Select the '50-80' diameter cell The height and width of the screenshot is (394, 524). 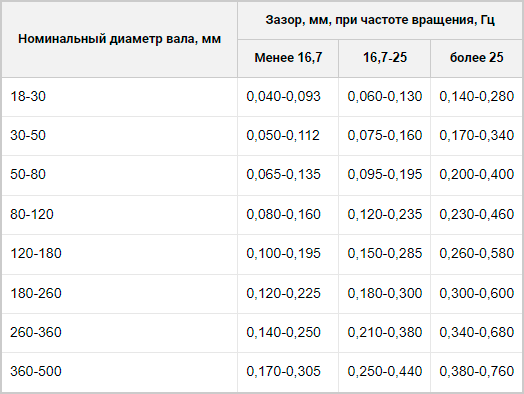click(x=119, y=175)
